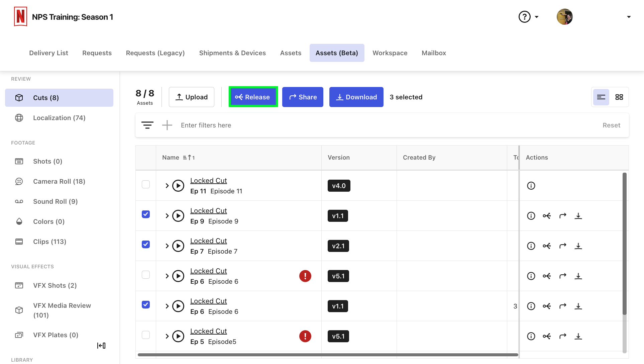Click the vertical table scrollbar
Viewport: 644px width, 364px height.
click(624, 244)
